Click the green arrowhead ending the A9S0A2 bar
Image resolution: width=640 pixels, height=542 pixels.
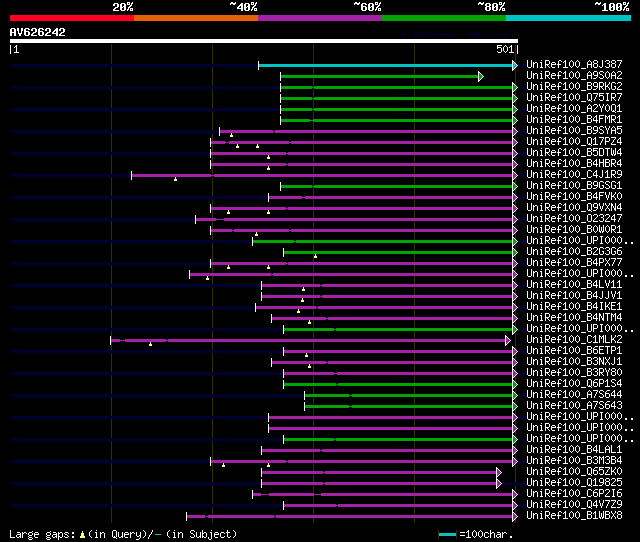pyautogui.click(x=481, y=76)
